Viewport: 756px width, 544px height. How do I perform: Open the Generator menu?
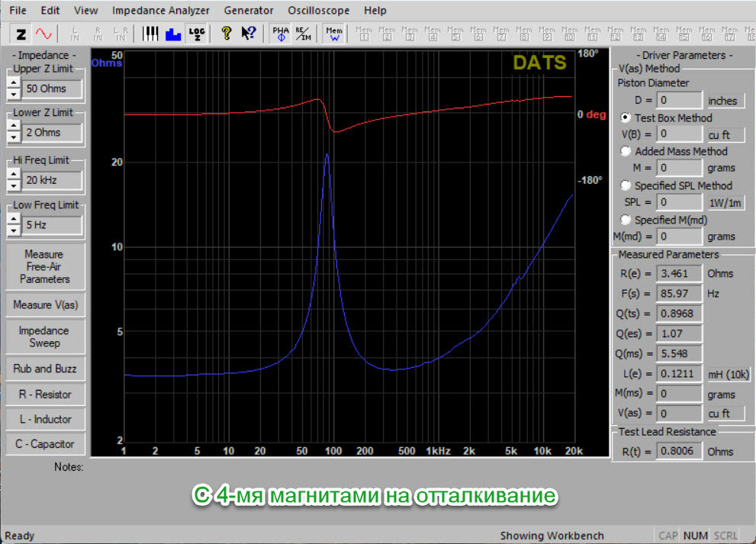[x=248, y=11]
